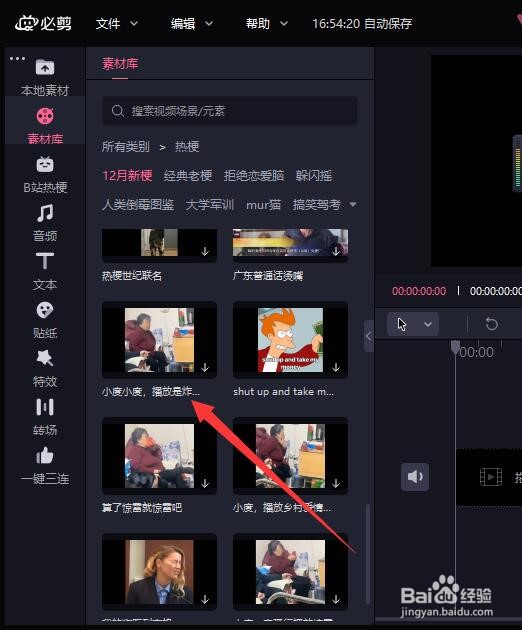This screenshot has width=522, height=630.
Task: Download the 广东普通话烫嘴 clip
Action: (x=336, y=252)
